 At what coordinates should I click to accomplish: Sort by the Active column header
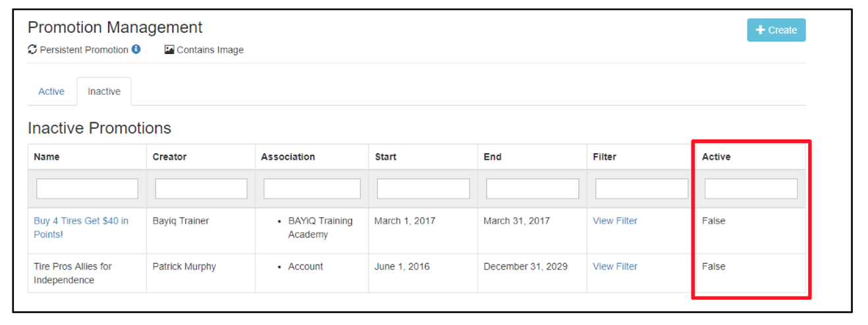[x=717, y=157]
